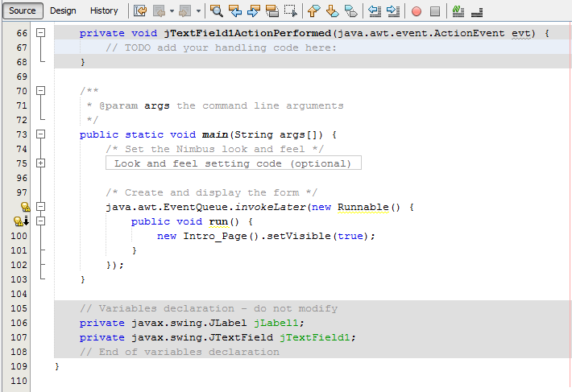Screen dimensions: 572x392
Task: Click '@param args' Javadoc text
Action: pyautogui.click(x=135, y=105)
